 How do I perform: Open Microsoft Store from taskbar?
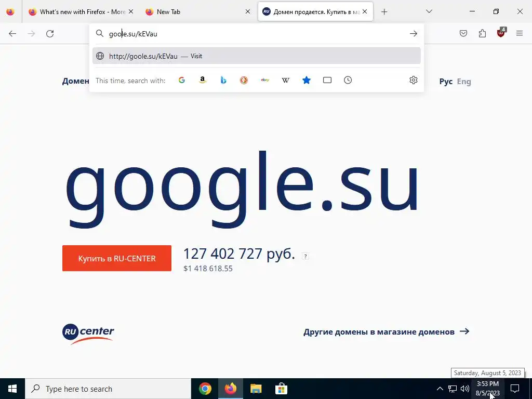pos(281,389)
